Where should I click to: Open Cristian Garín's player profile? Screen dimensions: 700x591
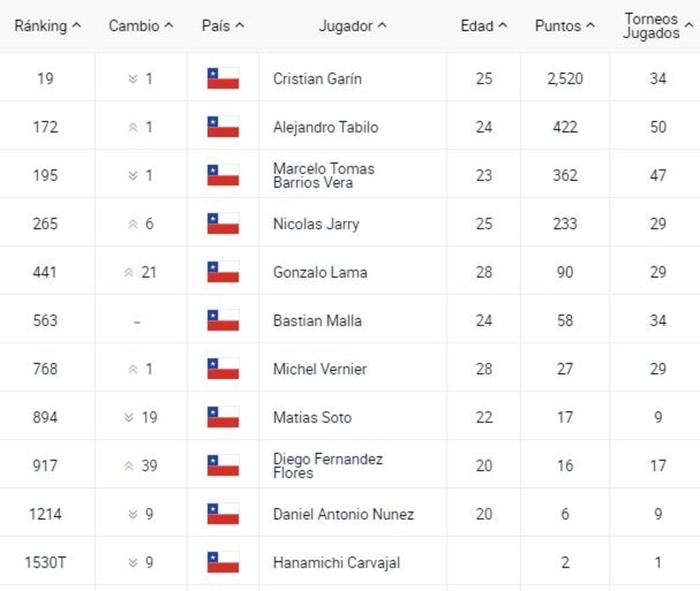tap(317, 79)
